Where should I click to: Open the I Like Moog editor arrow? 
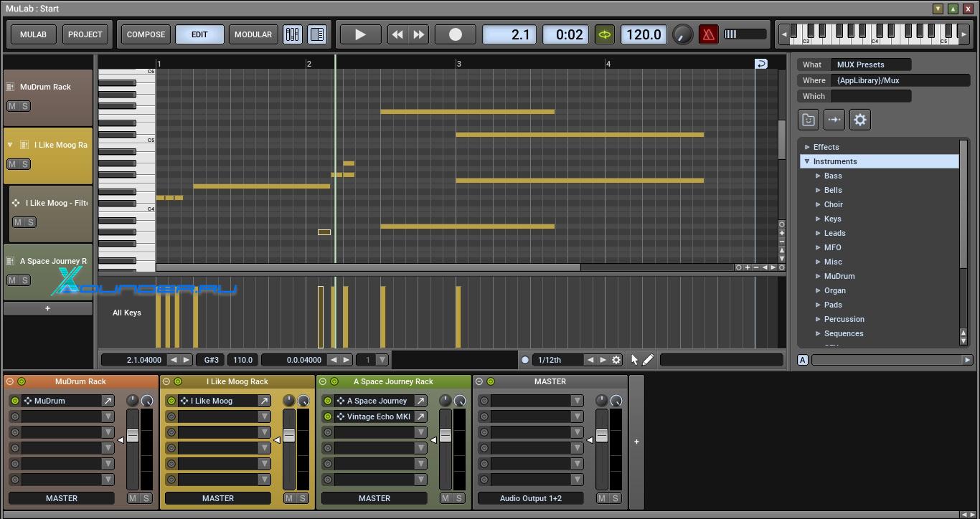point(264,401)
